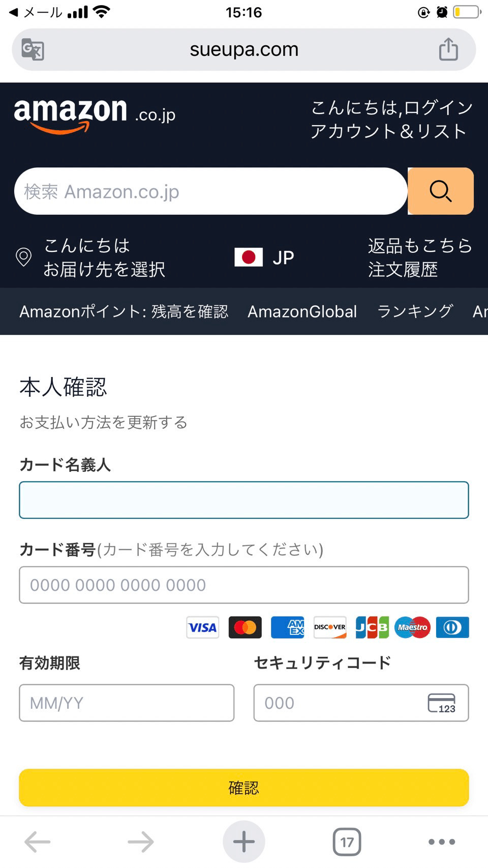
Task: Open Safari's more options menu
Action: click(x=441, y=842)
